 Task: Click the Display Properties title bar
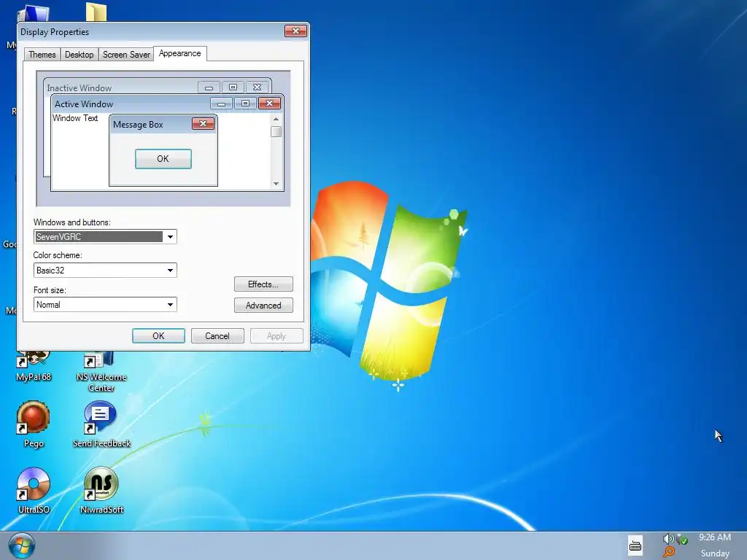pyautogui.click(x=150, y=31)
